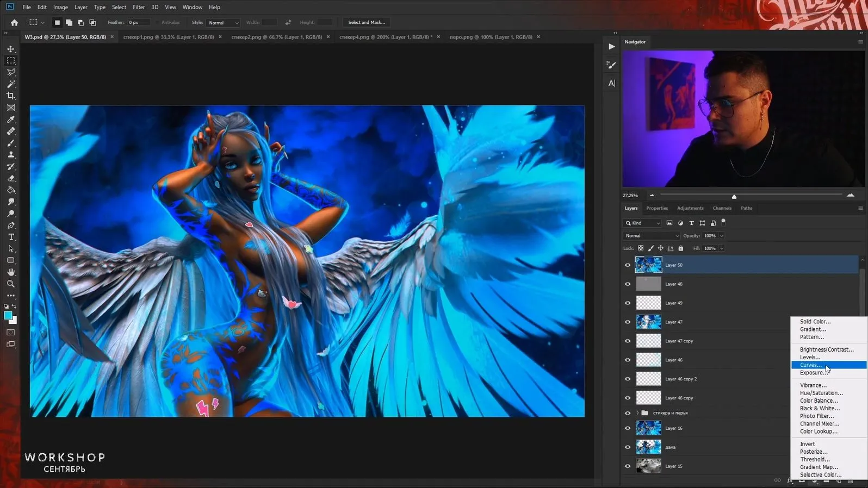The height and width of the screenshot is (488, 868).
Task: Open the blend mode Normal dropdown
Action: click(651, 236)
